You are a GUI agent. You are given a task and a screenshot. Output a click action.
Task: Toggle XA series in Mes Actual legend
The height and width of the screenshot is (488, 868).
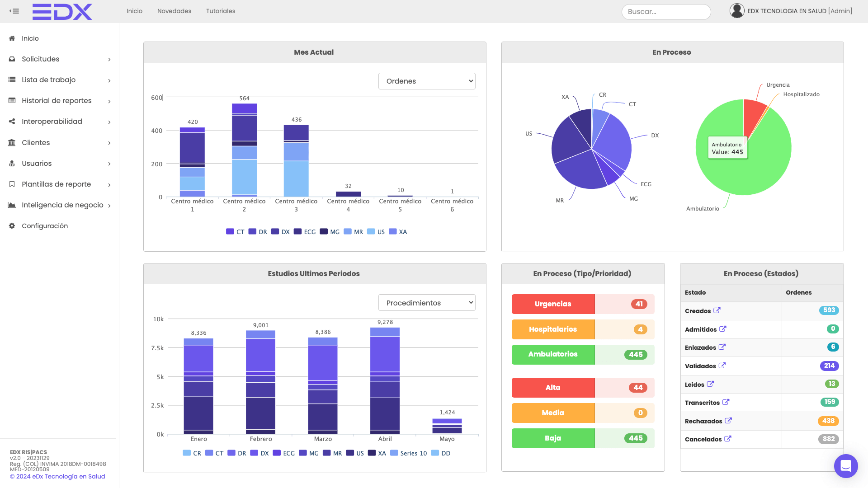click(398, 232)
